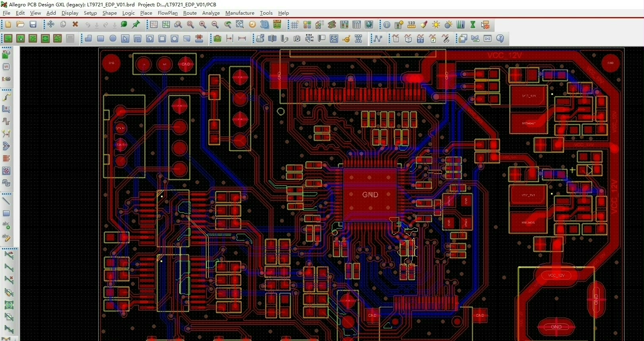Select the Add Line tool in sidebar
Image resolution: width=644 pixels, height=341 pixels.
[x=6, y=201]
